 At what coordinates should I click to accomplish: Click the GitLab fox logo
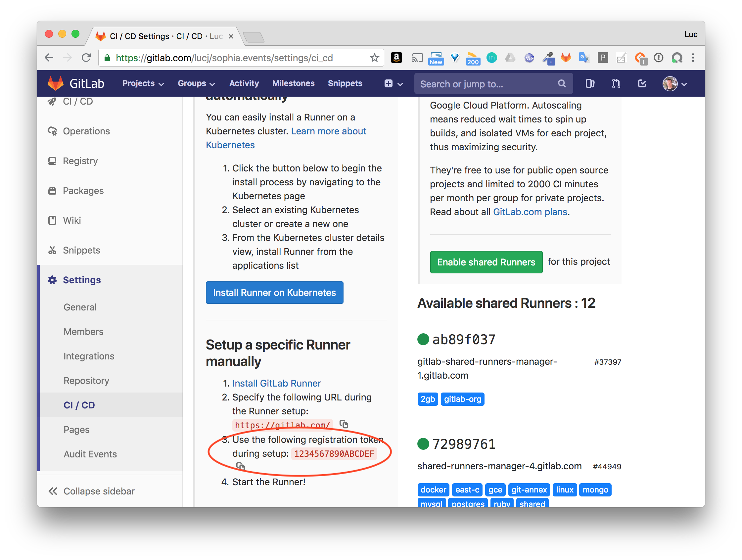pos(56,83)
